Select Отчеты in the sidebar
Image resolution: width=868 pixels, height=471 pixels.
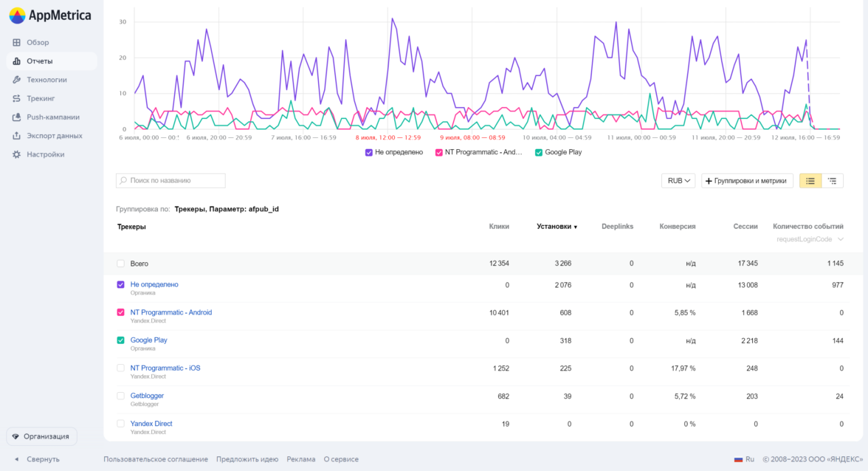39,61
